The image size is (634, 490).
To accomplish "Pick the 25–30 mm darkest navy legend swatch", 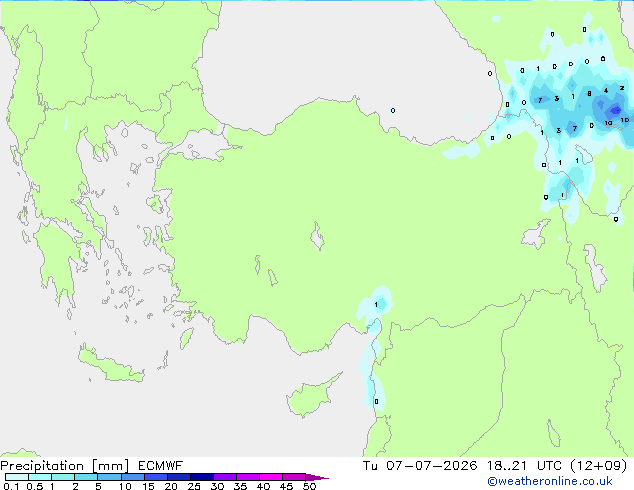I will click(x=201, y=477).
